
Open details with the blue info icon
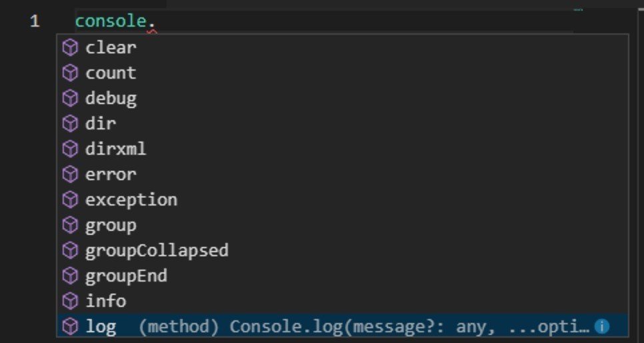click(x=601, y=326)
